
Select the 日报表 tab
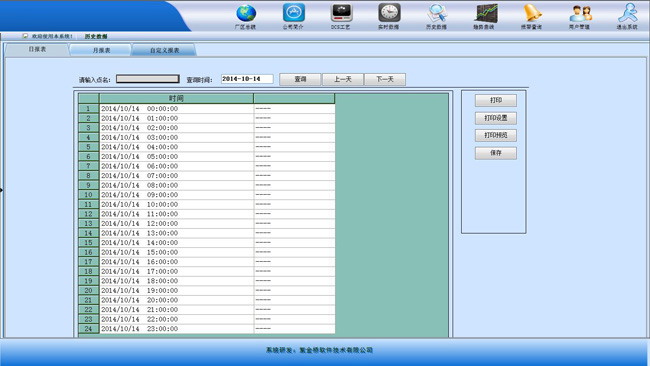pos(37,49)
